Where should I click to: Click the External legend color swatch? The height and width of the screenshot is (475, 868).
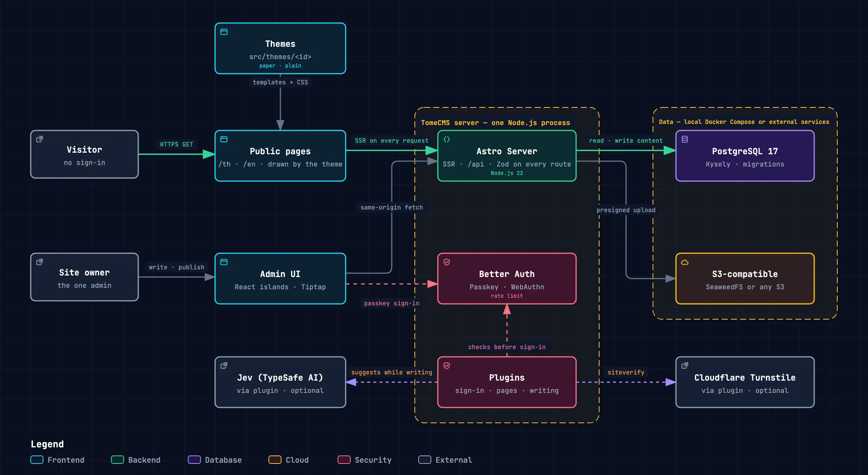point(425,460)
